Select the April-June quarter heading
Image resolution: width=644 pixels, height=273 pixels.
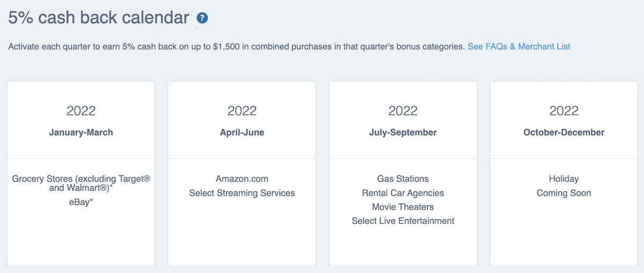(x=242, y=132)
